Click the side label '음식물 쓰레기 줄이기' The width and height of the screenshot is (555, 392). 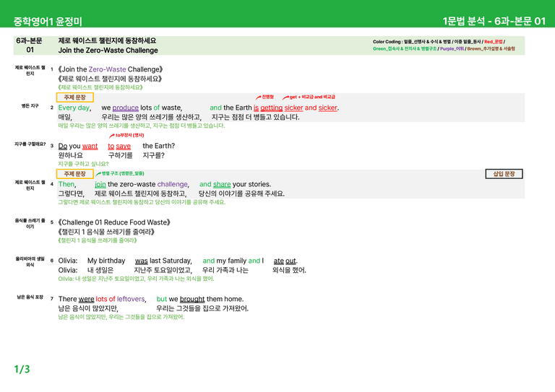coord(30,223)
